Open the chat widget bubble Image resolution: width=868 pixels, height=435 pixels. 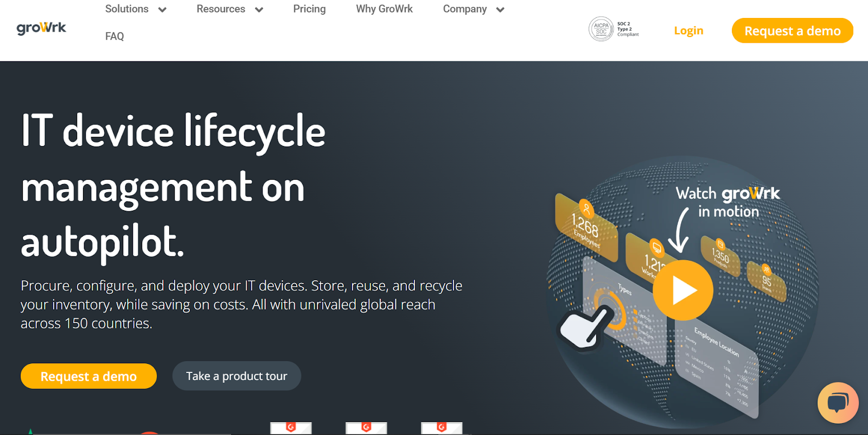click(x=838, y=403)
